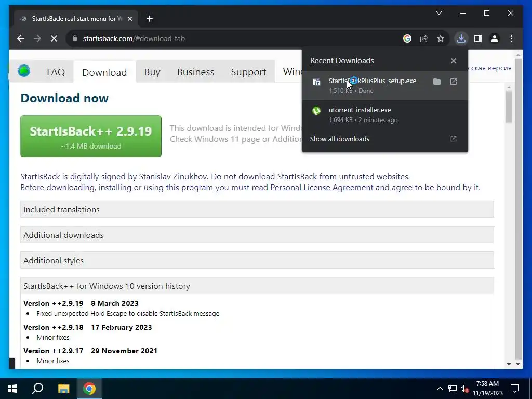Expand the Additional styles section

coord(257,260)
